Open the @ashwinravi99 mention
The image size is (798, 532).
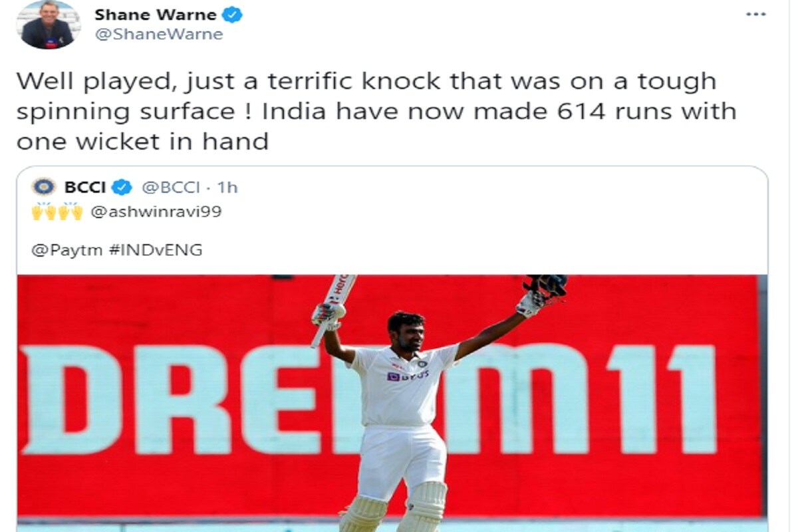click(x=156, y=212)
